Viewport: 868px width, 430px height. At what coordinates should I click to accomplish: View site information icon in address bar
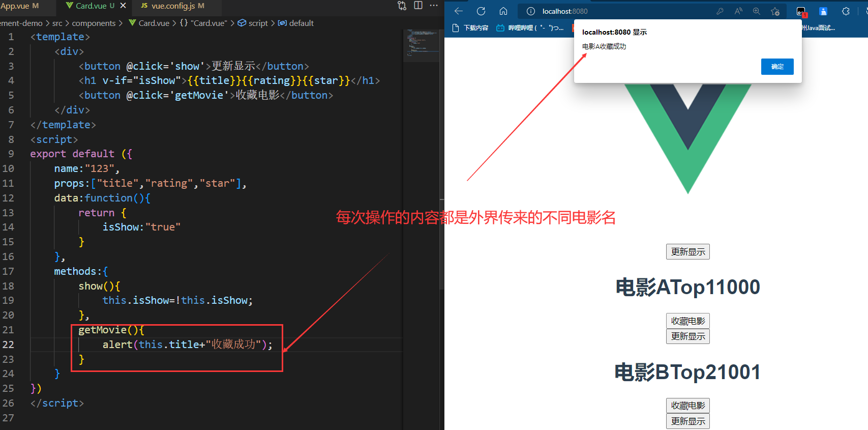(530, 11)
